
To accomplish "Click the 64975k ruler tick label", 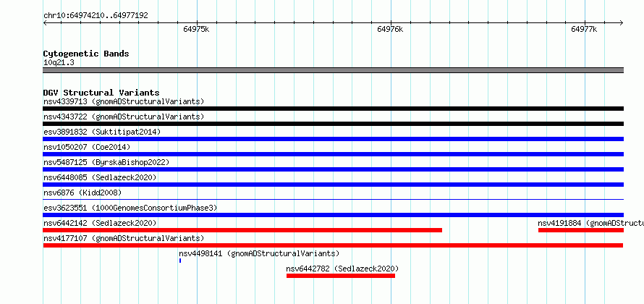I will click(196, 29).
